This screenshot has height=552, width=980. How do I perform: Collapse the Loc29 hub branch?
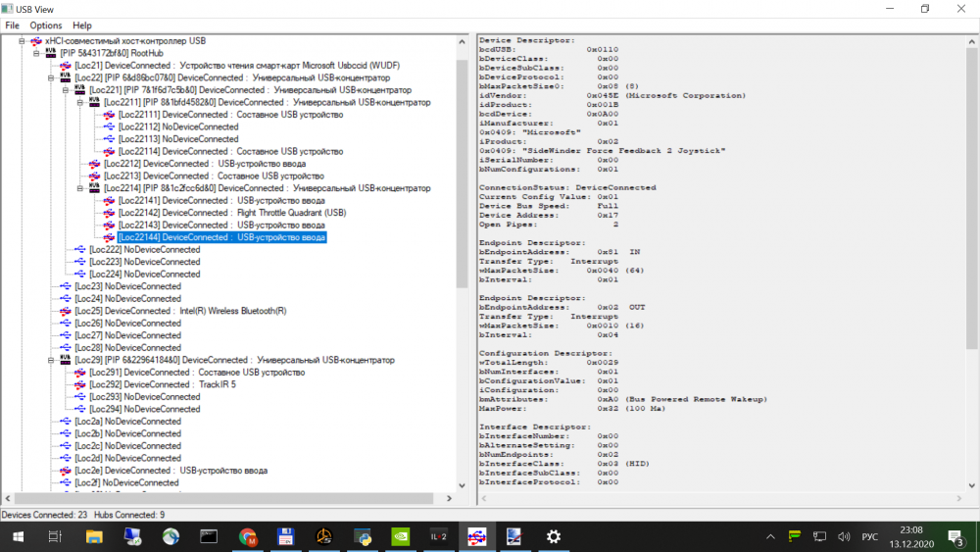click(x=51, y=360)
